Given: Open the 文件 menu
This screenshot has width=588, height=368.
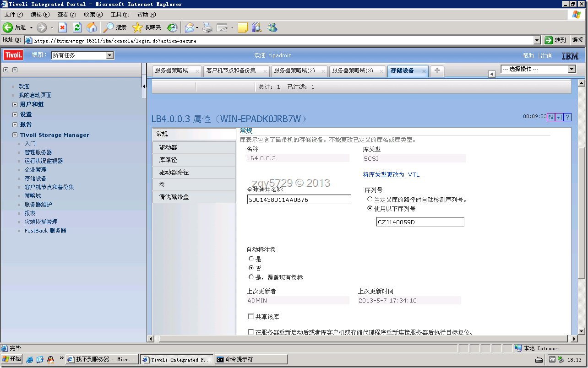Looking at the screenshot, I should 13,15.
